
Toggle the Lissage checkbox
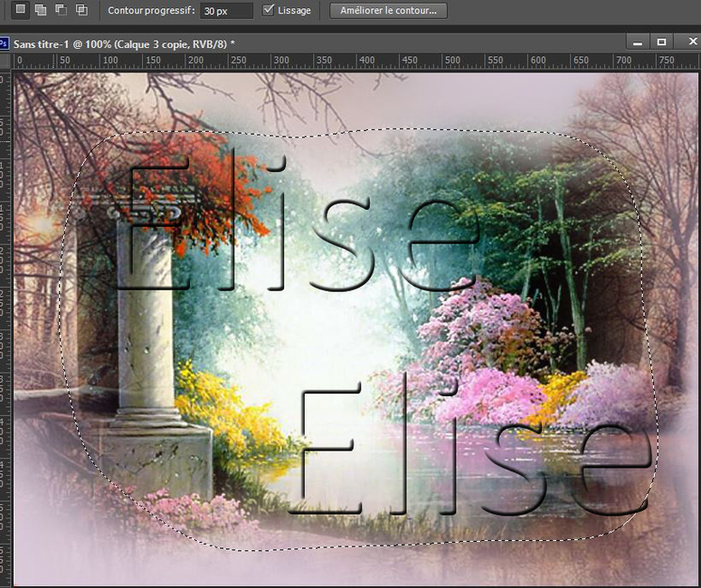point(269,10)
